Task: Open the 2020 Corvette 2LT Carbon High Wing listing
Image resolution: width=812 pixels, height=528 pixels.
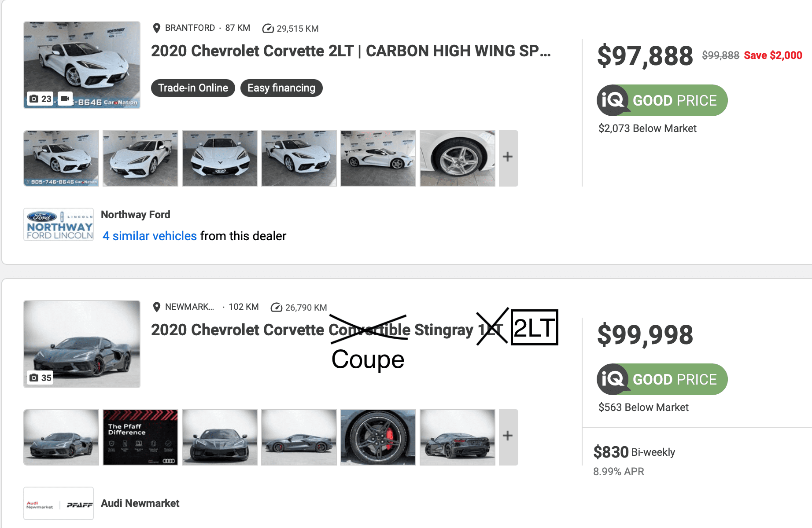Action: [x=351, y=51]
